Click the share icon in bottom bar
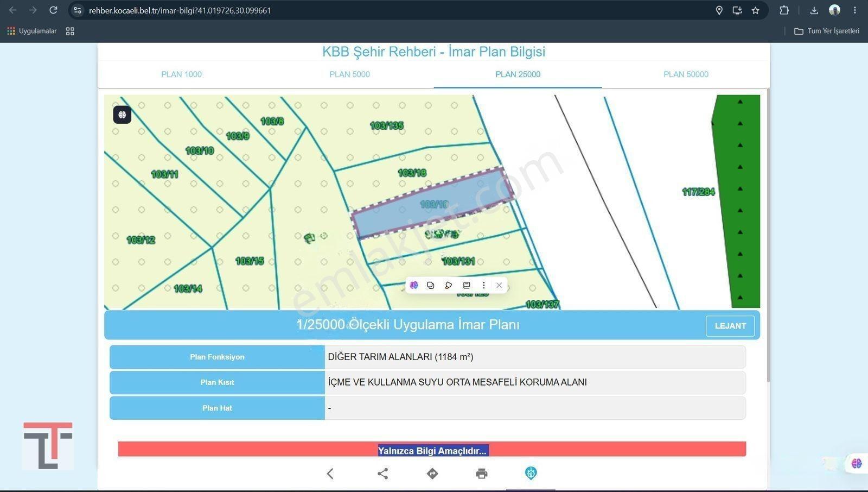The height and width of the screenshot is (492, 868). [382, 474]
